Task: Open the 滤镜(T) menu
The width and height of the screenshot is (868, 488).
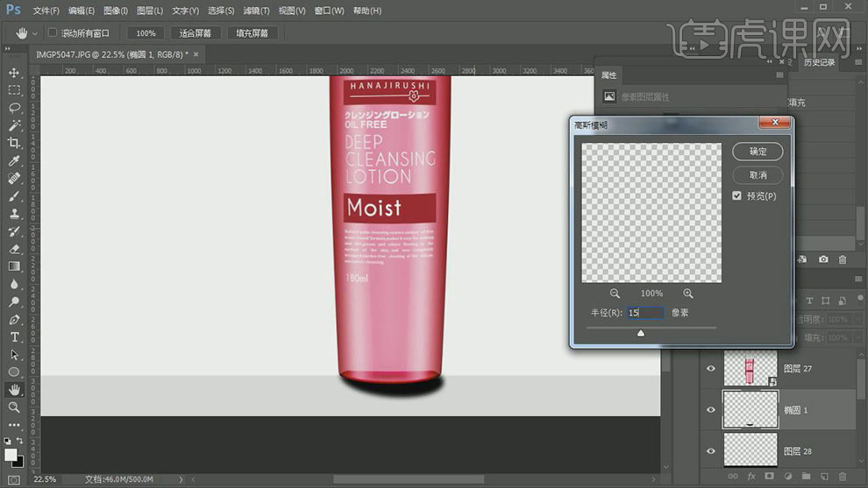Action: coord(256,11)
